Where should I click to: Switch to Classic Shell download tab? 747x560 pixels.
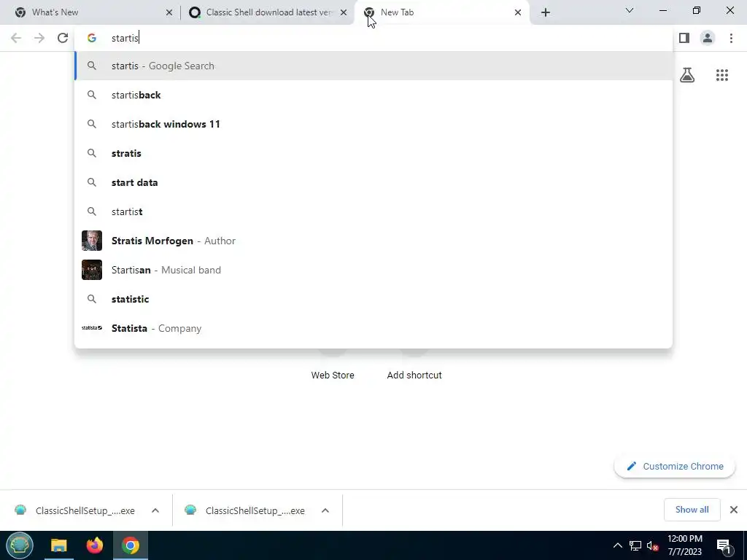[268, 12]
